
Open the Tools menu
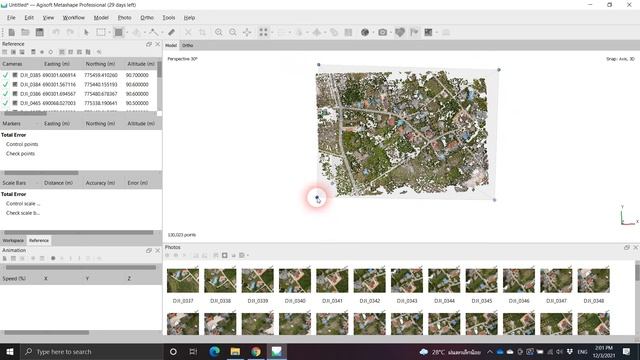pos(169,18)
